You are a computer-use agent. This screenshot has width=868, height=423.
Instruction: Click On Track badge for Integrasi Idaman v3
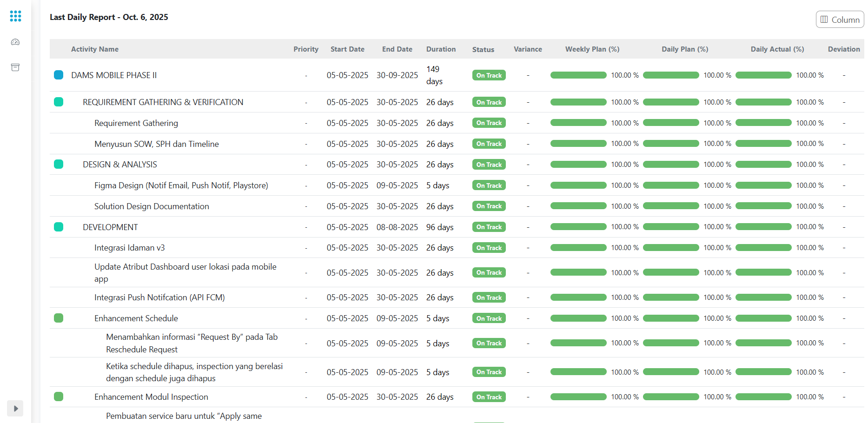coord(489,248)
